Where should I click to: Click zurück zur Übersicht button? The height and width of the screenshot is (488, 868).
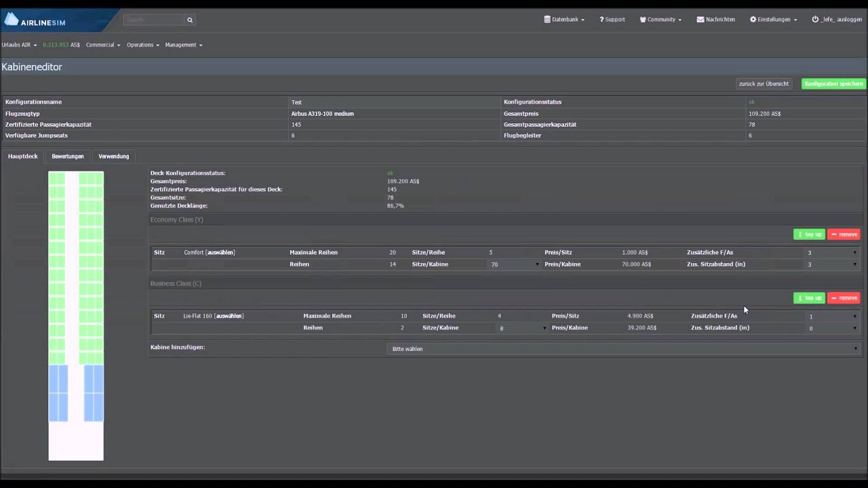[x=764, y=83]
